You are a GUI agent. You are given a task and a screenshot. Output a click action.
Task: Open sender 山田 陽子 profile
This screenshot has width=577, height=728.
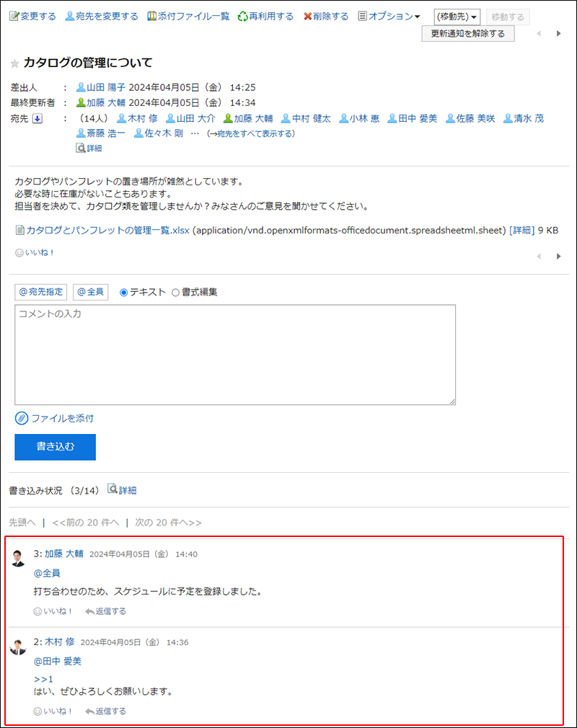(x=101, y=87)
